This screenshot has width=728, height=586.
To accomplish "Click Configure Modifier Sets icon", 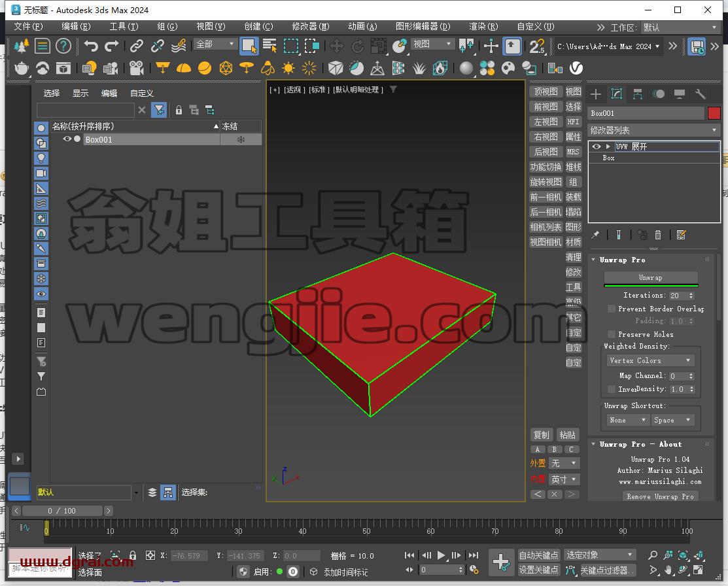I will tap(681, 235).
